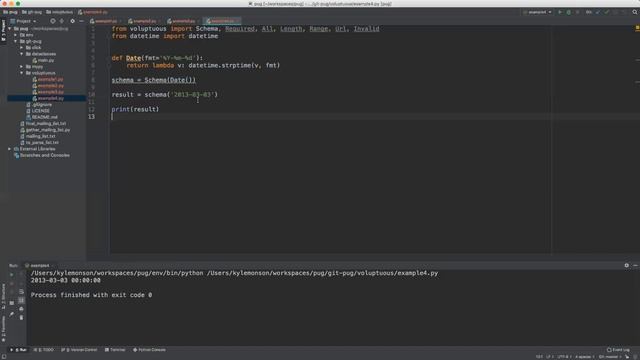Click the VCS update project arrow icon
640x360 pixels.
pos(598,12)
